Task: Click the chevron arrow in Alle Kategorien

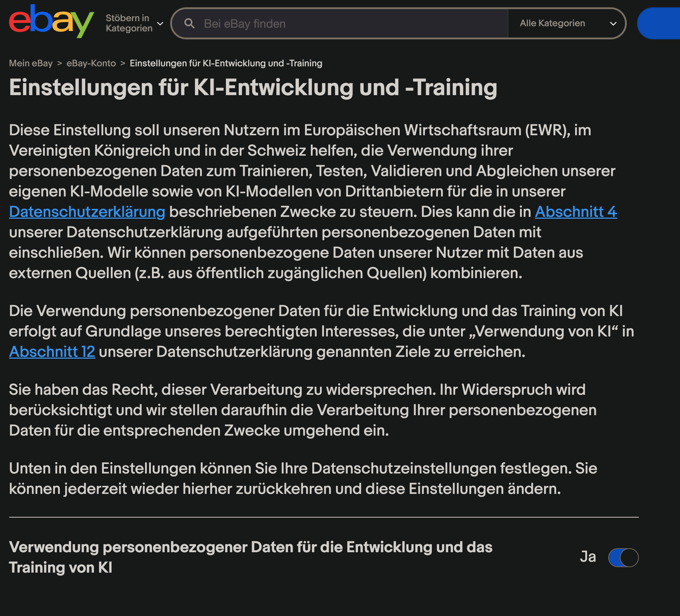Action: click(613, 24)
